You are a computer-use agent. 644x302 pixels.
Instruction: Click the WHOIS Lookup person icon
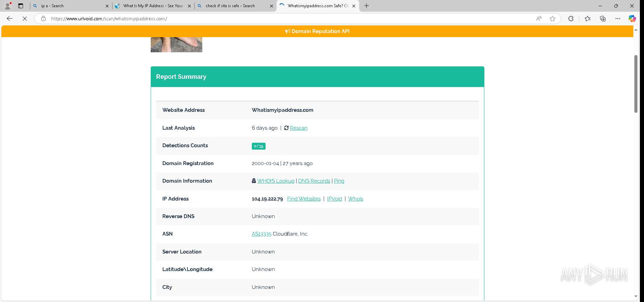[x=254, y=181]
